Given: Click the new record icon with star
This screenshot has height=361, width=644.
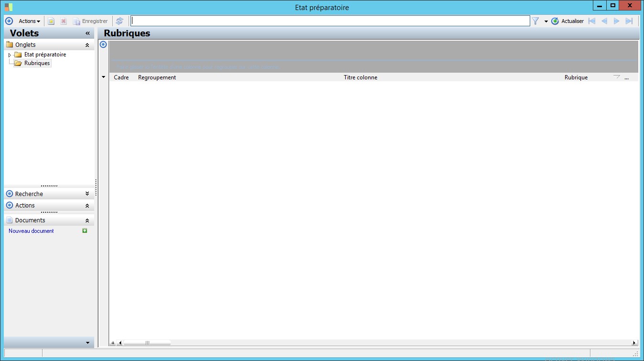Looking at the screenshot, I should click(51, 21).
